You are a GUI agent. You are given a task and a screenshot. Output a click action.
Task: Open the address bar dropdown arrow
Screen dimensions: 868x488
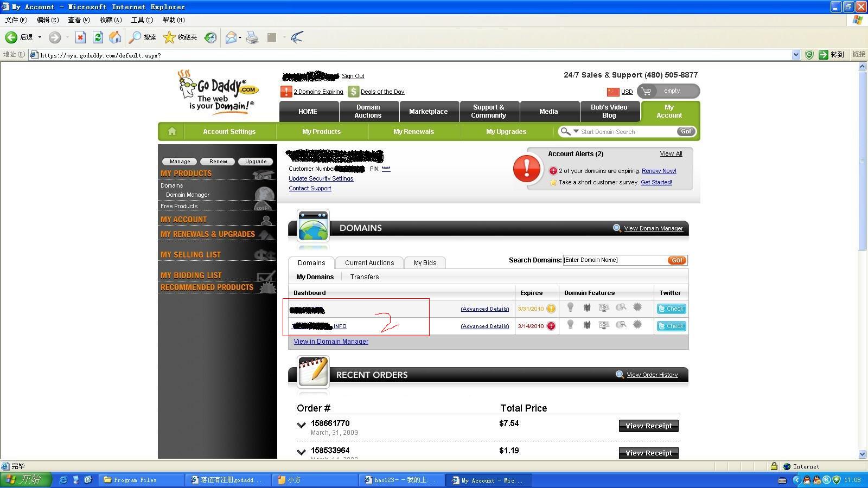pyautogui.click(x=796, y=55)
